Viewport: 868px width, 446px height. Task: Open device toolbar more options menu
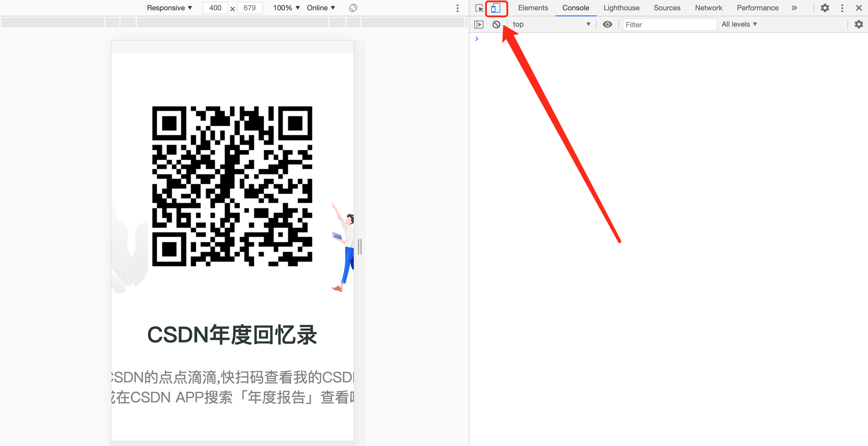(x=457, y=8)
